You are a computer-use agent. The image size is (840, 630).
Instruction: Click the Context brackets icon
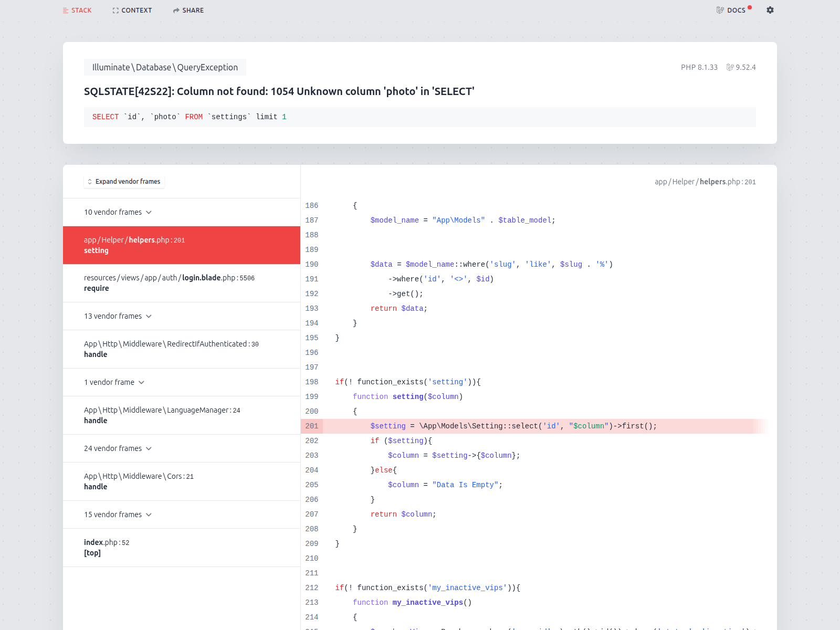click(115, 10)
